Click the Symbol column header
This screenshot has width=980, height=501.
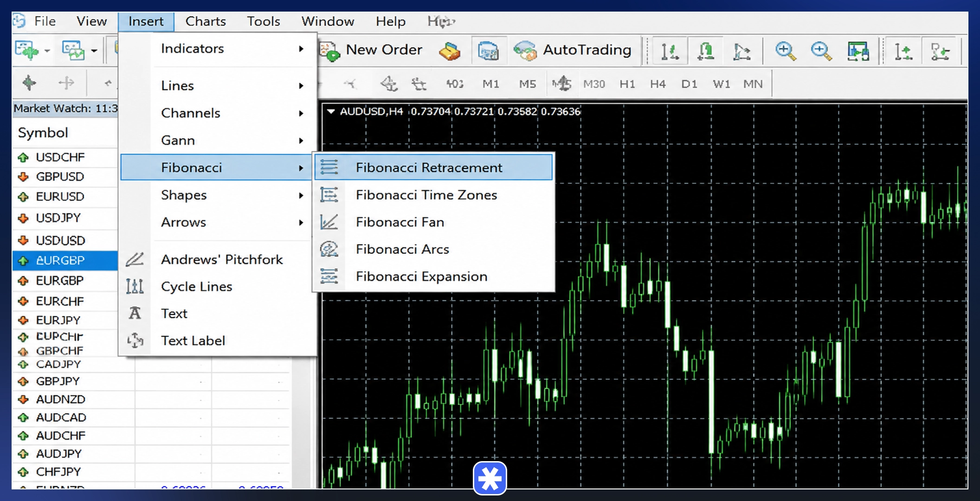[43, 133]
